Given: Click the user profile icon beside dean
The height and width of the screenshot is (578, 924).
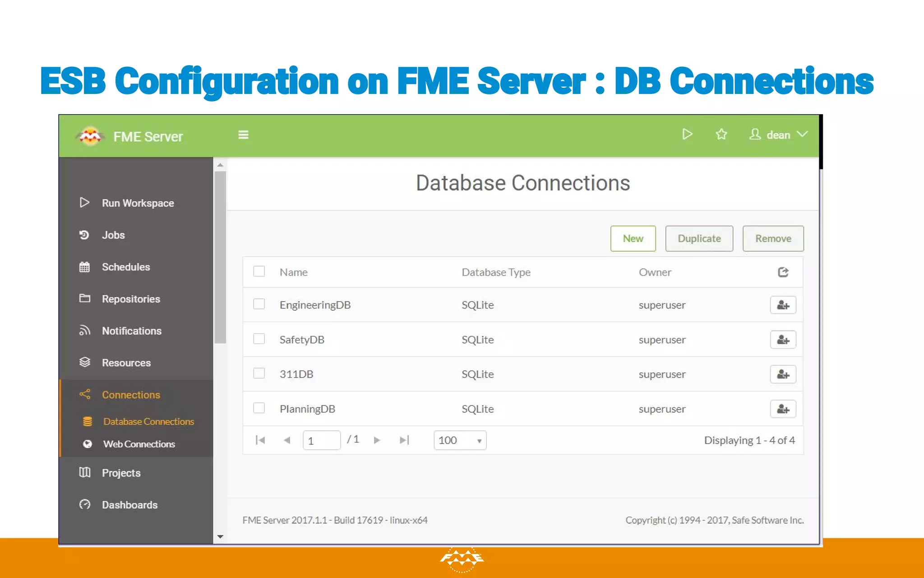Looking at the screenshot, I should 755,134.
